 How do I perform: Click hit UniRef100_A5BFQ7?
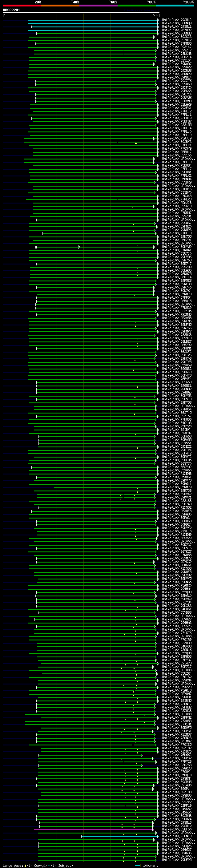176,121
